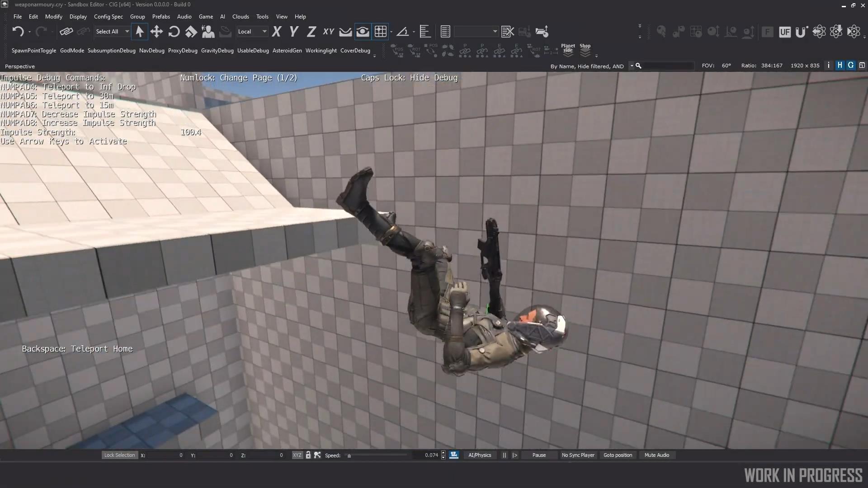Click the camera Speed slider handle
The image size is (868, 488).
click(349, 455)
